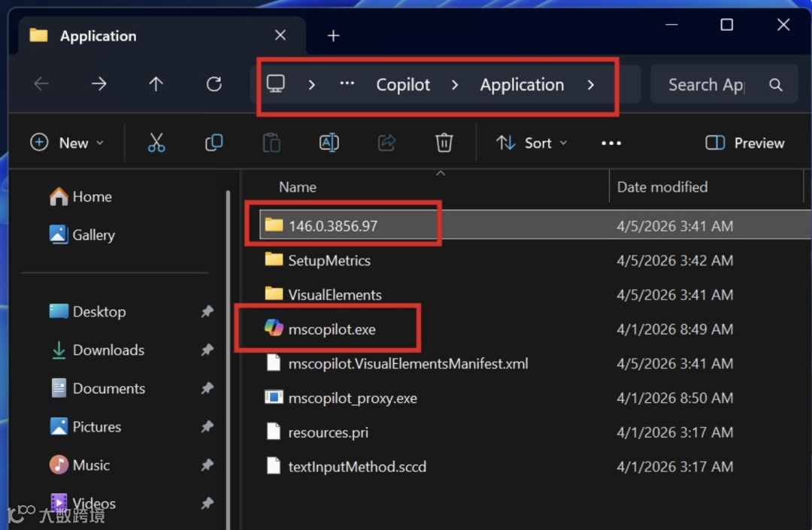This screenshot has width=812, height=530.
Task: Open the Sort dropdown
Action: (532, 143)
